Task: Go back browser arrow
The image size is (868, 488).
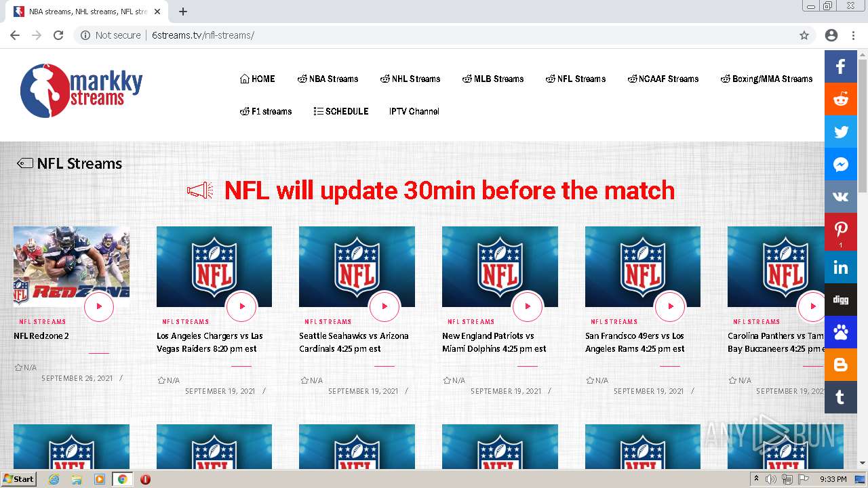Action: click(15, 35)
